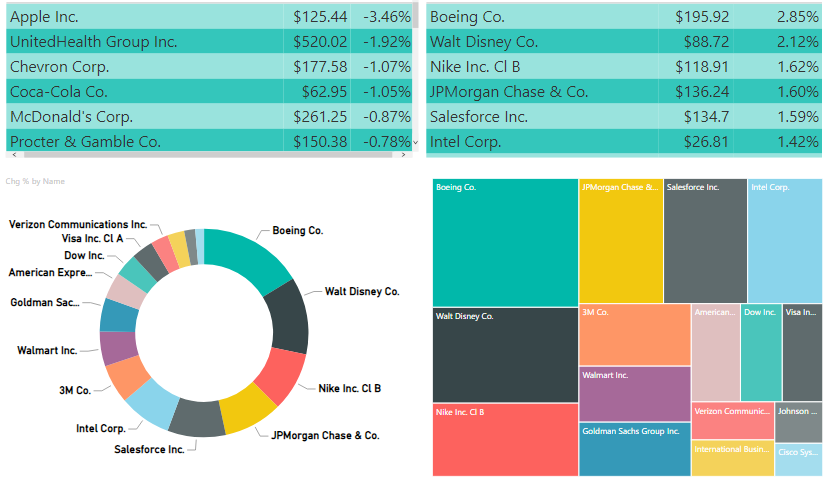This screenshot has height=477, width=825.
Task: Select the gray Salesforce Inc. donut slice
Action: point(197,418)
